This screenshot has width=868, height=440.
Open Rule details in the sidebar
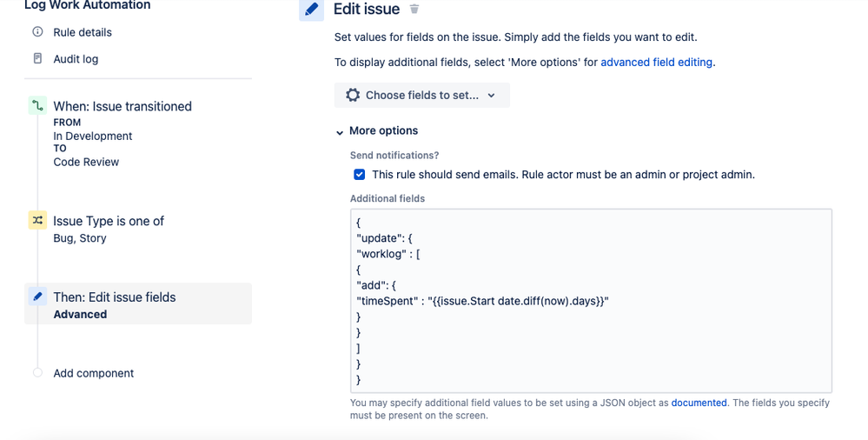tap(83, 32)
